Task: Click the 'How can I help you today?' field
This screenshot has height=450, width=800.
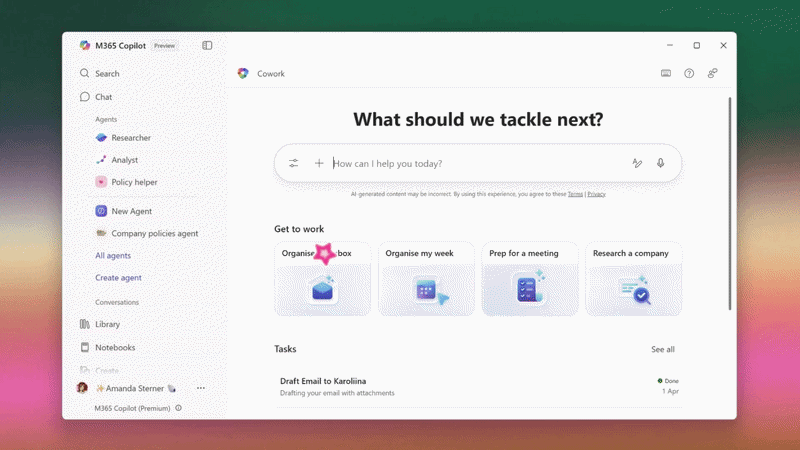Action: (x=477, y=163)
